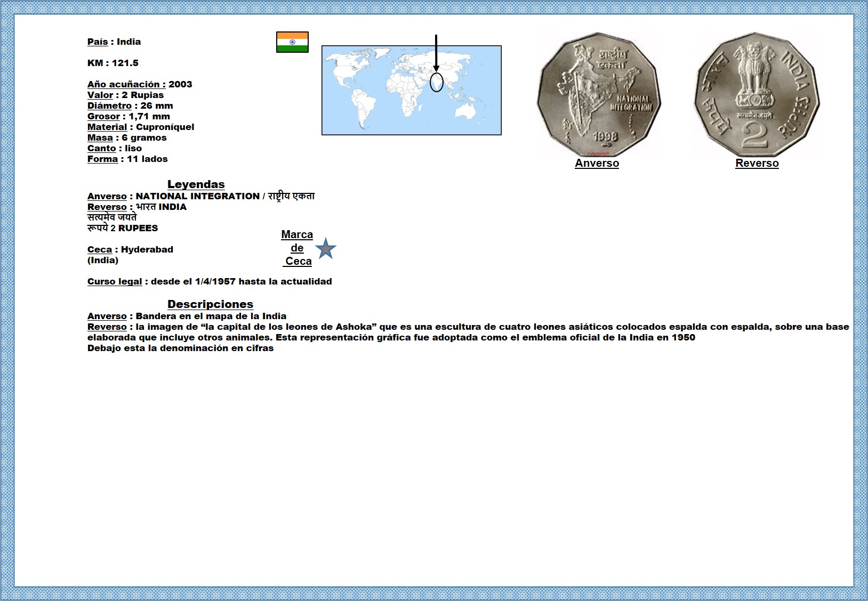Click the 'Grosor : 1,71 mm' line
Viewport: 868px width, 601px height.
(129, 116)
